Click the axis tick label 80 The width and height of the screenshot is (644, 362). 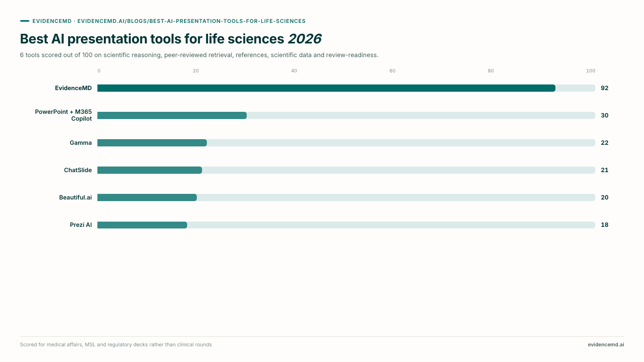491,71
